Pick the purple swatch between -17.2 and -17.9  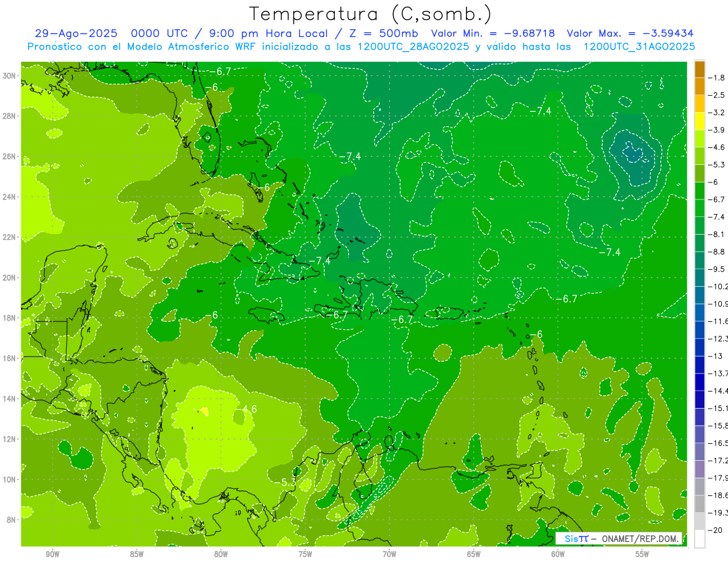coord(699,469)
